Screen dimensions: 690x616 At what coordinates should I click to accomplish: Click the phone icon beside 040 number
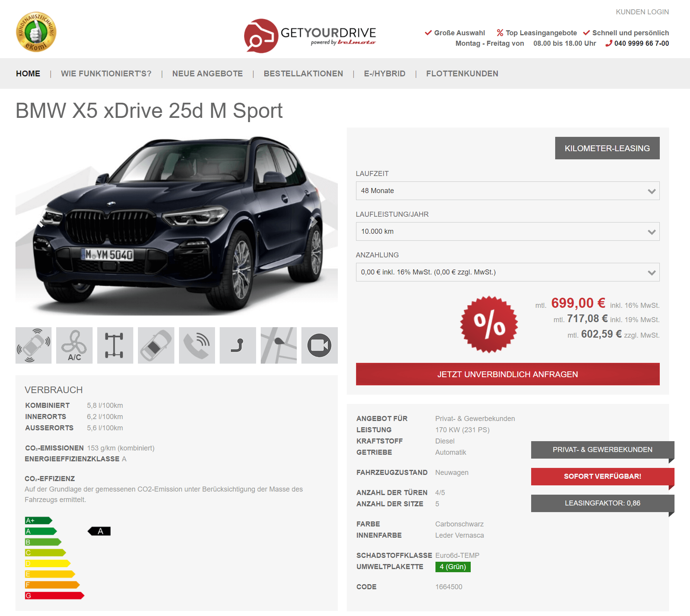click(x=609, y=43)
